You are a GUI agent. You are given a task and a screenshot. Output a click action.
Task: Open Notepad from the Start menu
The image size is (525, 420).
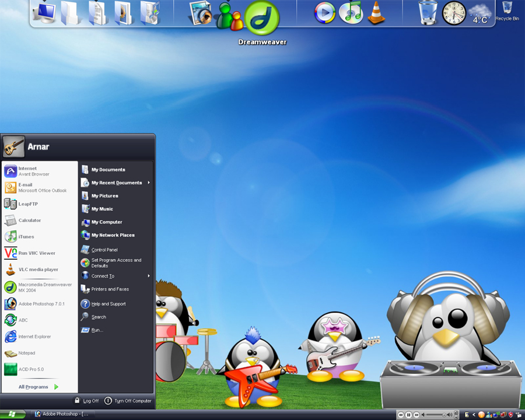click(x=40, y=353)
